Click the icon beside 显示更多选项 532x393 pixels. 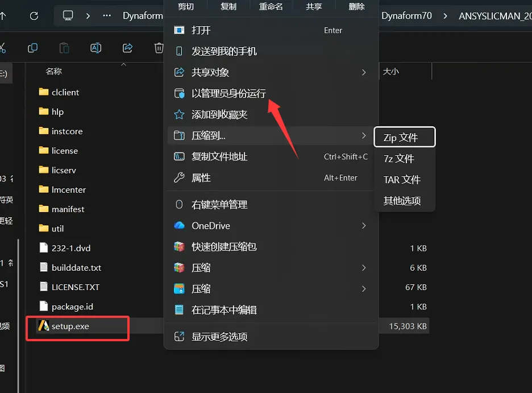click(179, 336)
